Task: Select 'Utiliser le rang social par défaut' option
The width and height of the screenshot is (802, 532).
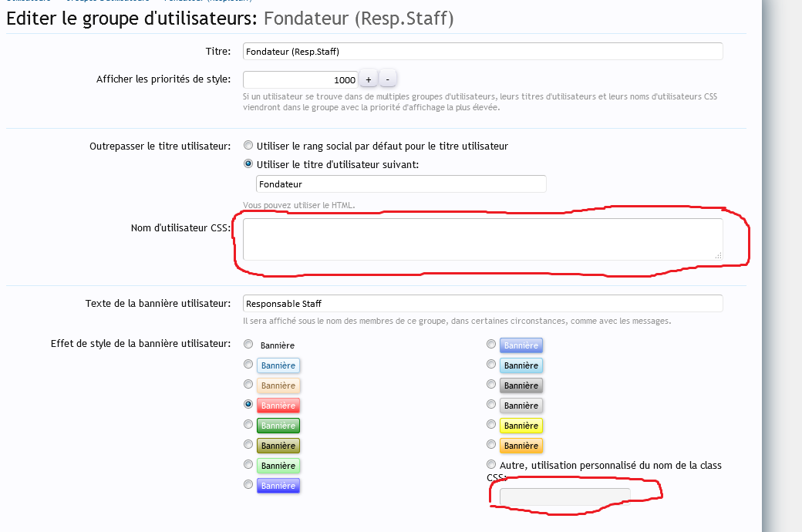Action: 248,145
